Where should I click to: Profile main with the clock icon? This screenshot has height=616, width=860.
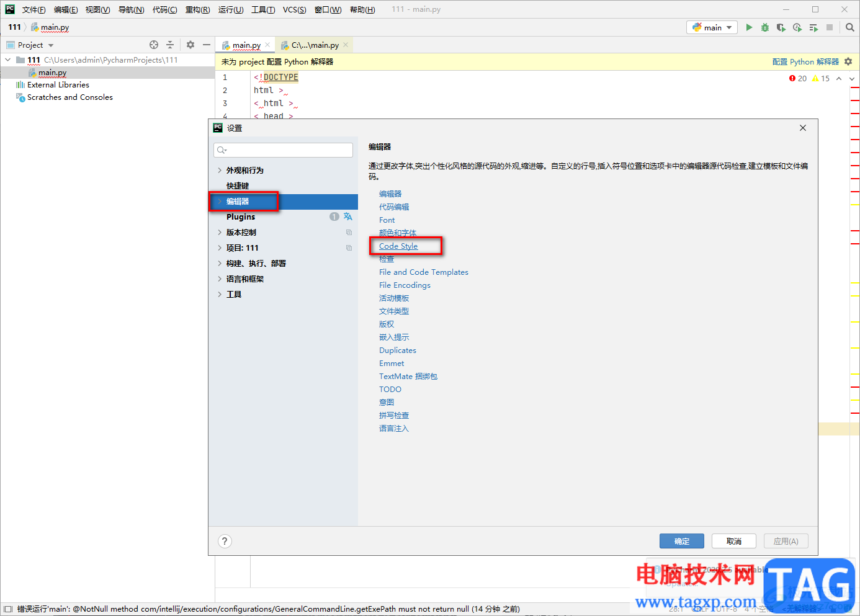(x=797, y=27)
